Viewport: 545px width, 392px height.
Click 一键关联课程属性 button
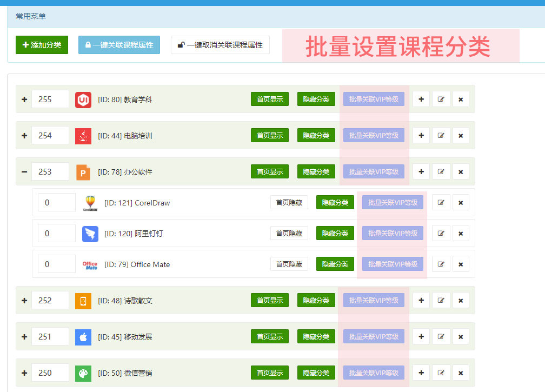click(x=119, y=45)
